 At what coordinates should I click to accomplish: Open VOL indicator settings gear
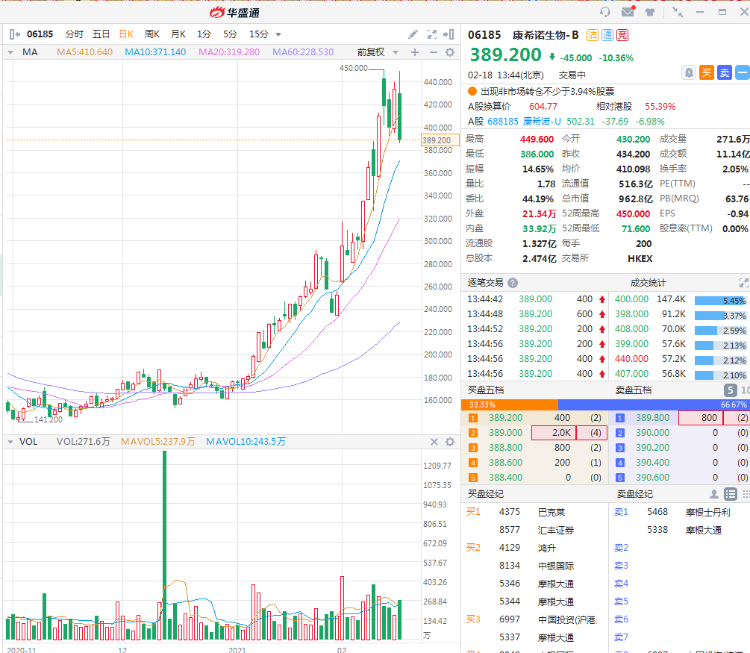[450, 442]
